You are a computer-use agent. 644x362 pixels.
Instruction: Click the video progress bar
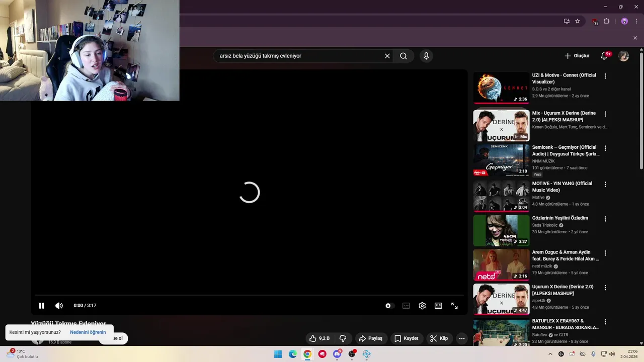(x=249, y=295)
